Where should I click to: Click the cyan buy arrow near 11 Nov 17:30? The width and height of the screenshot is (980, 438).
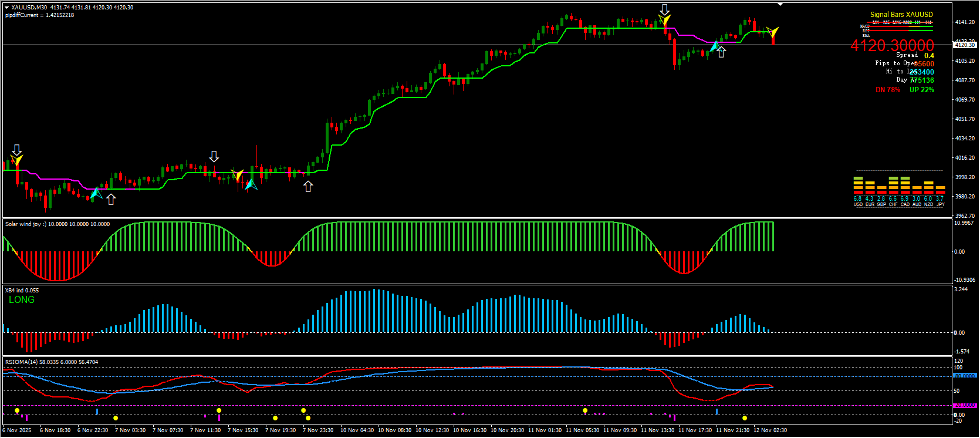pos(714,46)
